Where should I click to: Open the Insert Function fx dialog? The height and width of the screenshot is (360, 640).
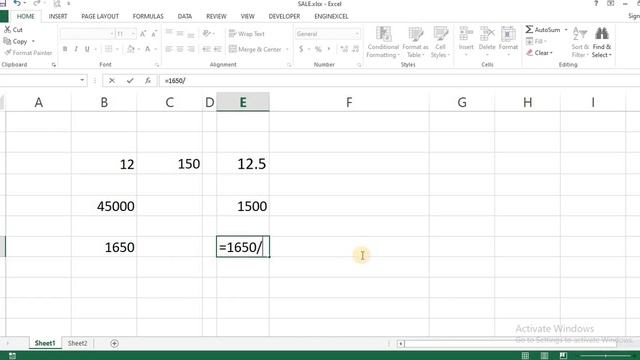[x=148, y=81]
